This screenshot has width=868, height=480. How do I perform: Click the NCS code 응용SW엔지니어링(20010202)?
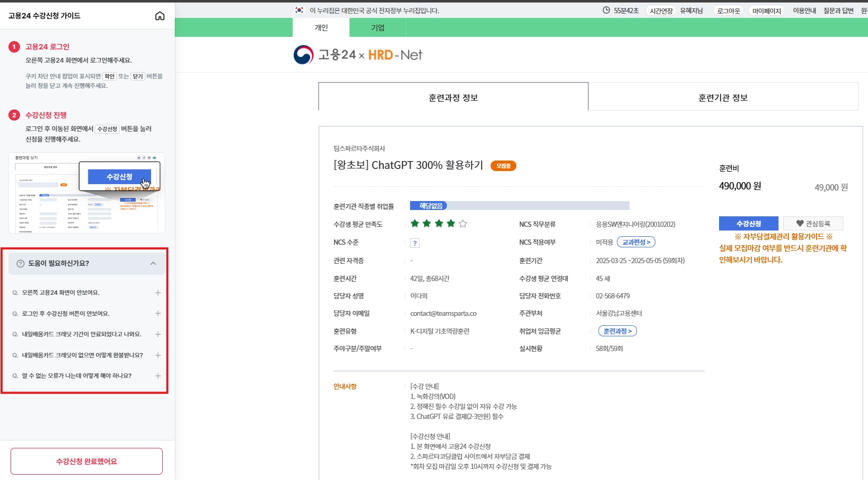(635, 225)
